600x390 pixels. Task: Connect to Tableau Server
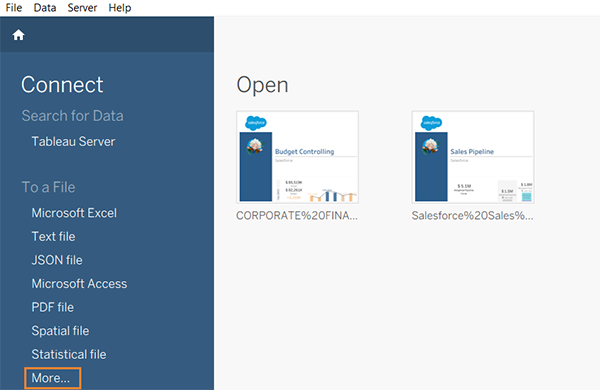[73, 142]
